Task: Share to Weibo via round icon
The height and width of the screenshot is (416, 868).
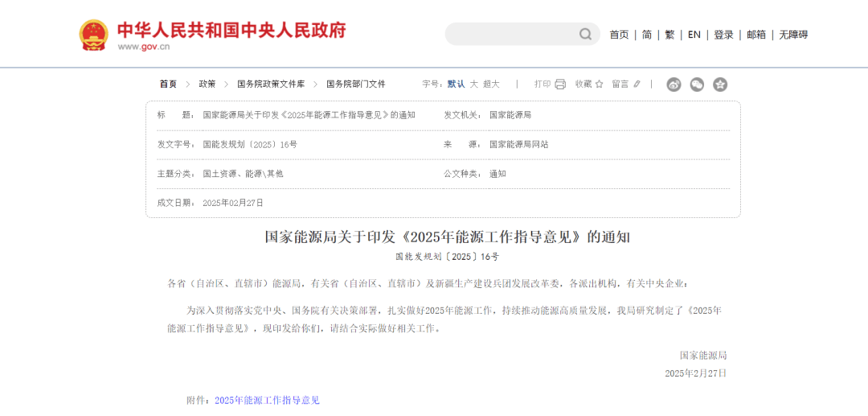Action: click(x=674, y=84)
